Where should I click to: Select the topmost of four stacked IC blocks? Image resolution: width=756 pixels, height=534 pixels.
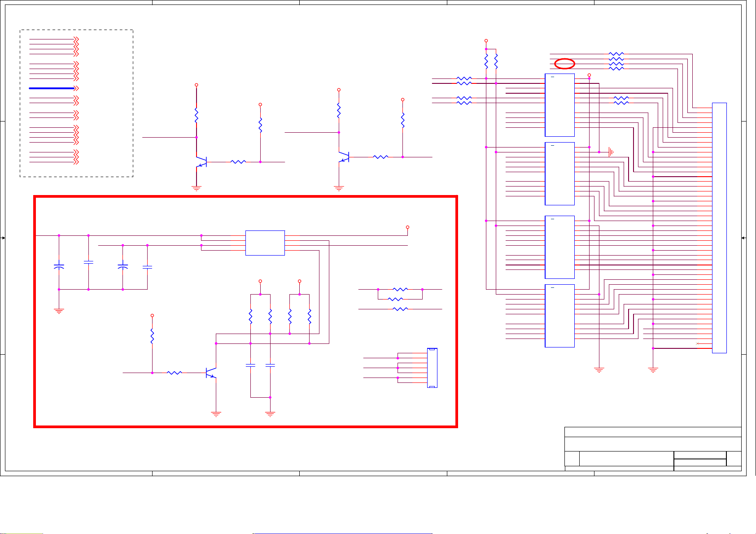pos(559,105)
